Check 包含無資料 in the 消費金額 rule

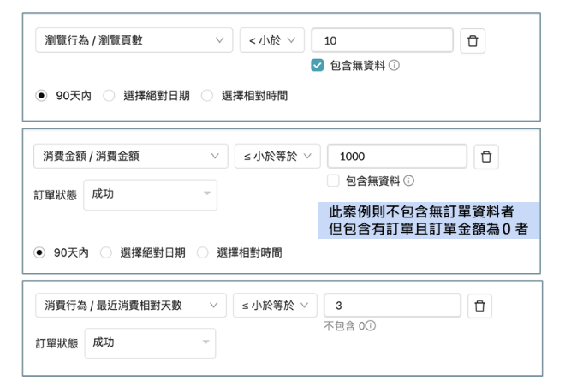[333, 181]
